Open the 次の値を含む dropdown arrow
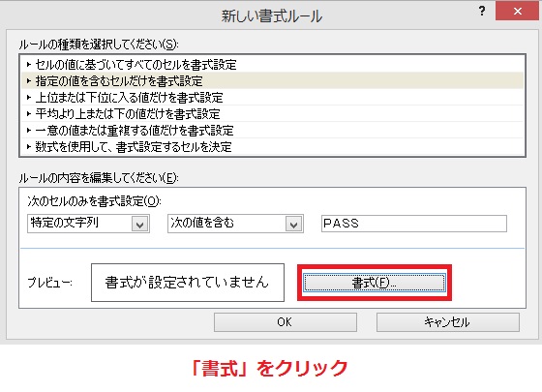Viewport: 542px width, 392px height. pyautogui.click(x=294, y=224)
